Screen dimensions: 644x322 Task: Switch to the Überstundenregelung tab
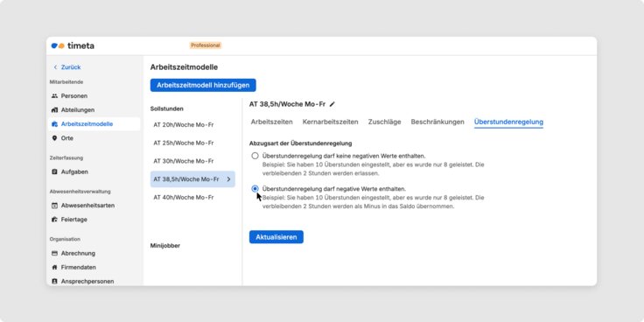pos(508,122)
